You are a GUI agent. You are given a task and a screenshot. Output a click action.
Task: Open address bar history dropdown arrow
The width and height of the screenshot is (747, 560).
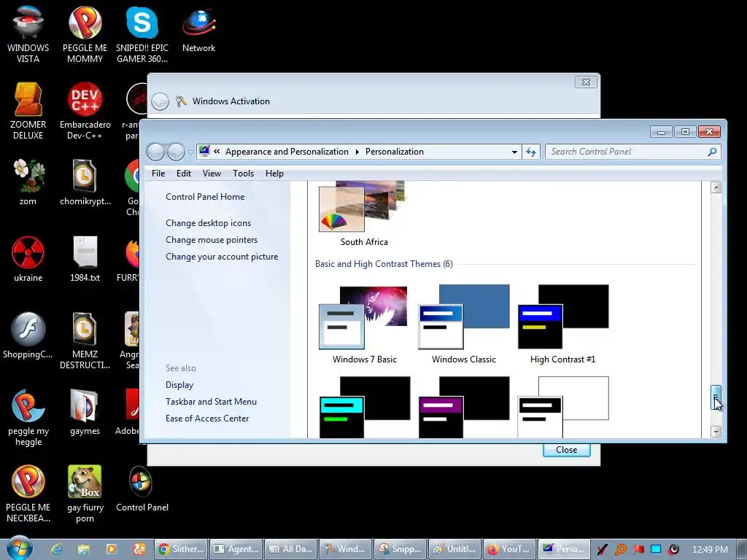(x=514, y=152)
